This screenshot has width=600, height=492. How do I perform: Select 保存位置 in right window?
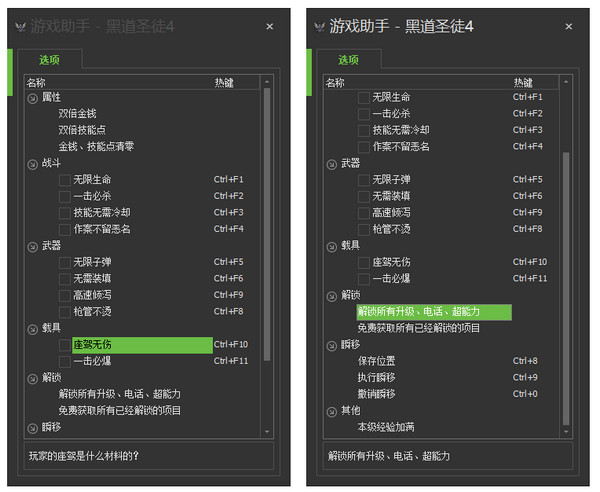coord(376,361)
